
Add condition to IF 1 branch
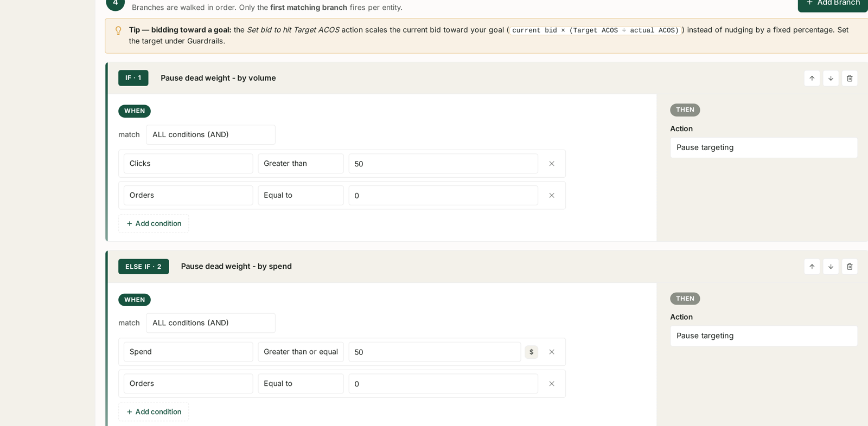click(x=154, y=224)
